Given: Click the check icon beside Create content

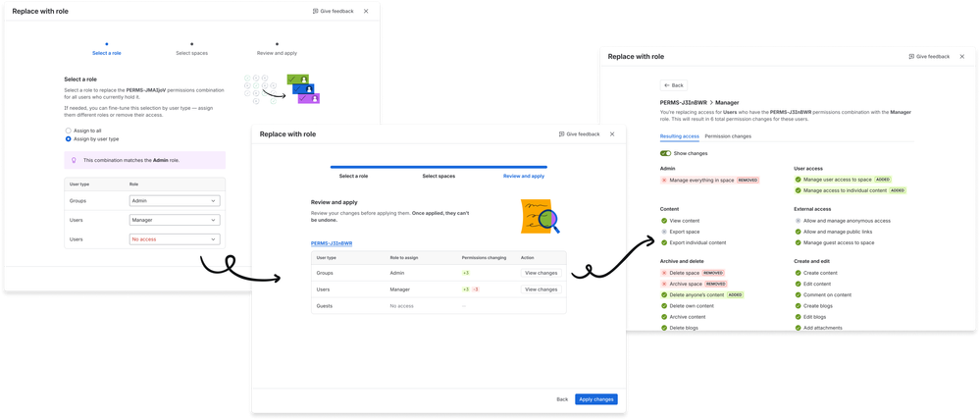Looking at the screenshot, I should 799,273.
